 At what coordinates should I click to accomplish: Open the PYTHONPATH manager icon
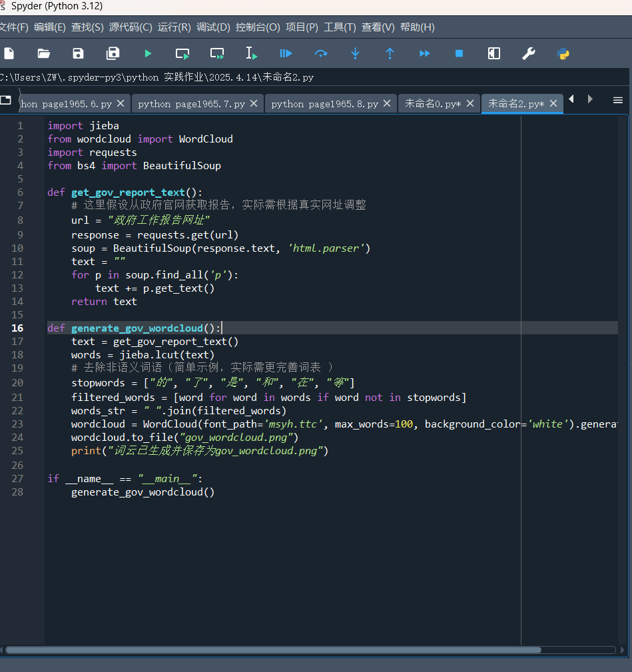pos(563,53)
